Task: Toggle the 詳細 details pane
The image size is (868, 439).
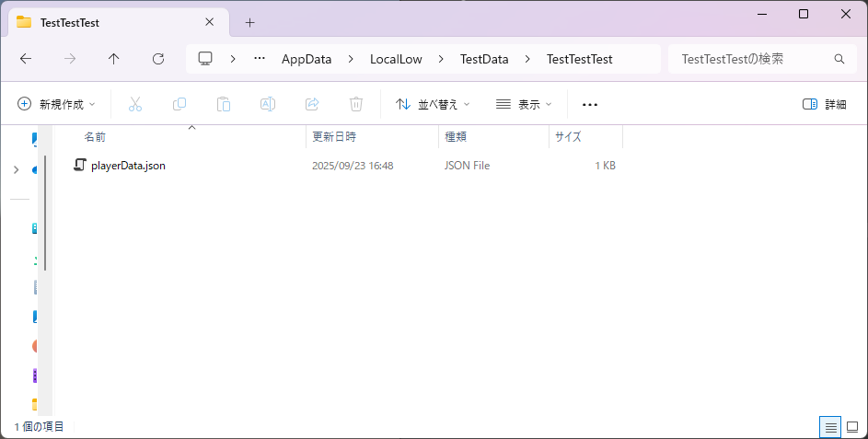Action: (x=824, y=104)
